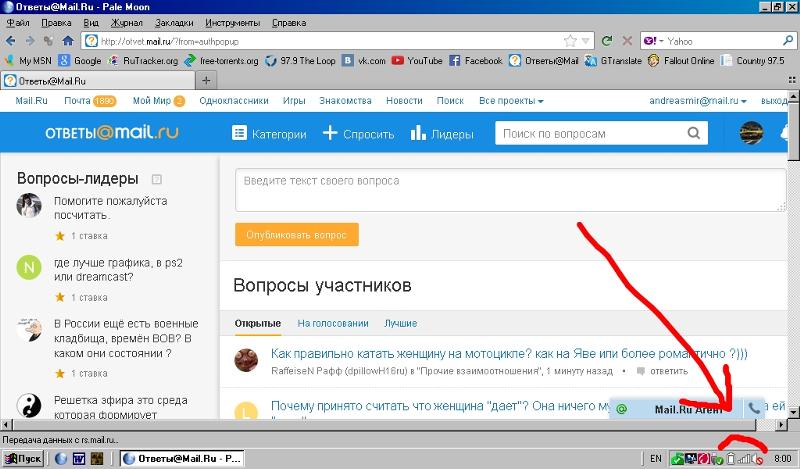This screenshot has width=800, height=469.
Task: Click the Опубликовать вопрос button
Action: [x=296, y=235]
